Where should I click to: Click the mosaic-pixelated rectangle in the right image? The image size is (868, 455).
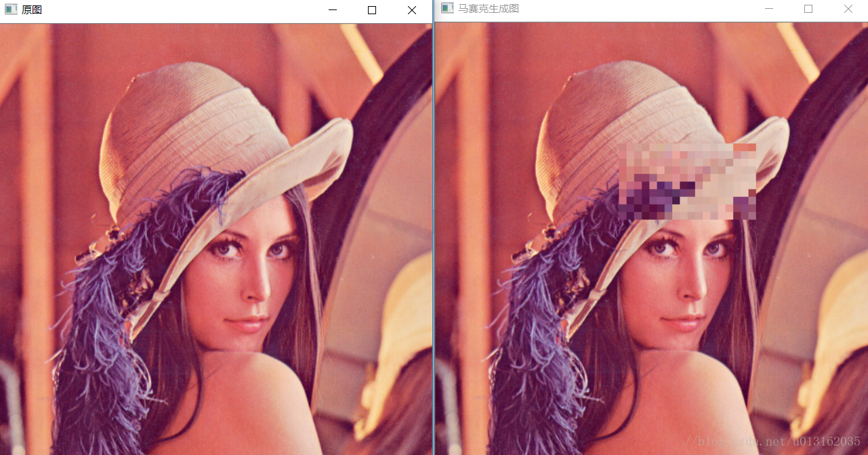[687, 181]
